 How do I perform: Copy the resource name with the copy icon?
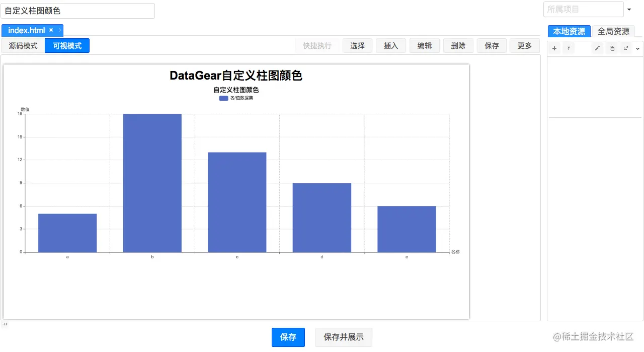click(612, 48)
